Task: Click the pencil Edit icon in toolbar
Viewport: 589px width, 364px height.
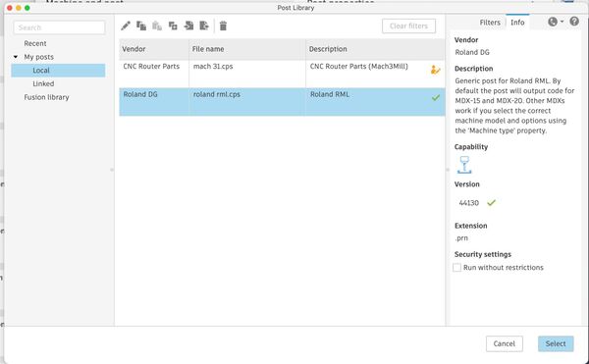Action: tap(126, 26)
